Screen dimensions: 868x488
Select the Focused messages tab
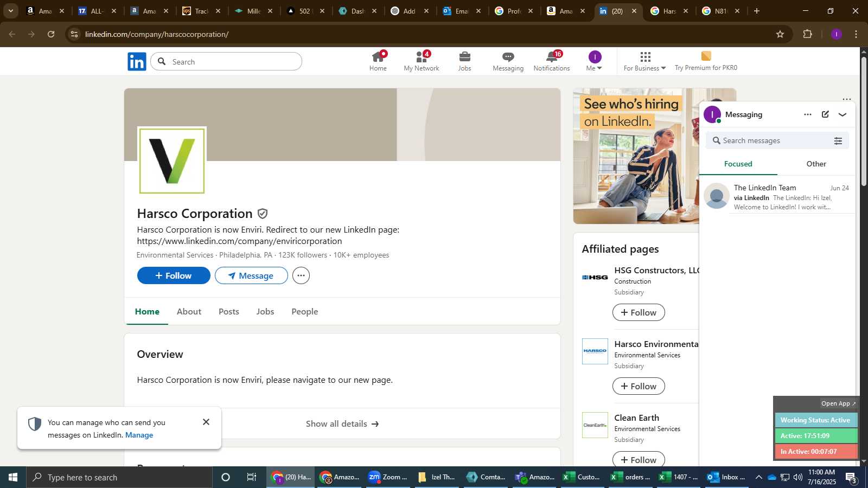738,164
